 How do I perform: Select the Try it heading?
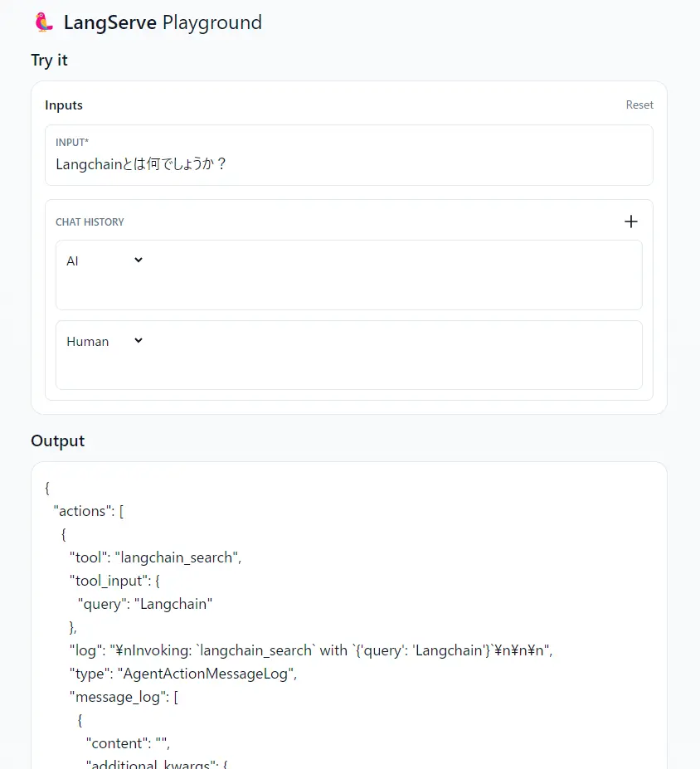(x=50, y=61)
